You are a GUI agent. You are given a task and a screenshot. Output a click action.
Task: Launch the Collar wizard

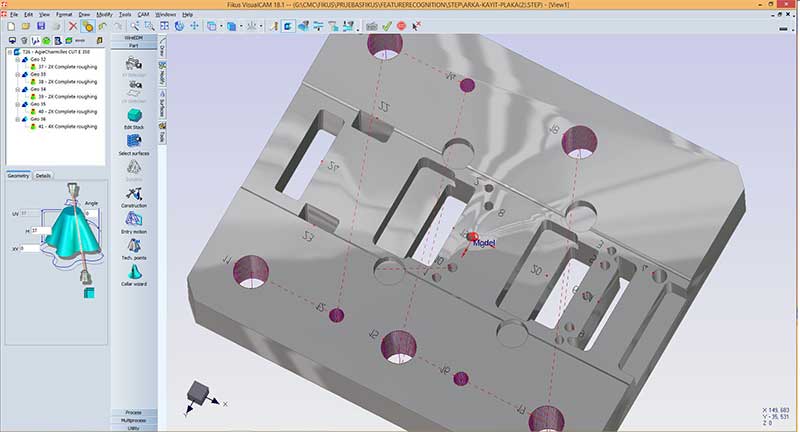[133, 273]
